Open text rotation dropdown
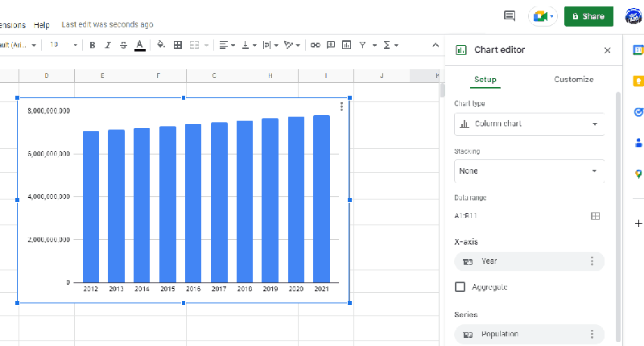The image size is (644, 346). tap(292, 45)
